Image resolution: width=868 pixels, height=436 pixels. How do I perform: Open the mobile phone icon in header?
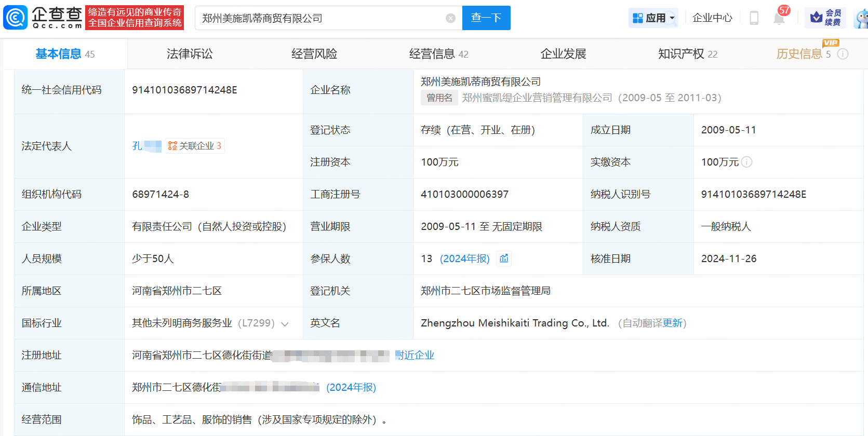754,18
